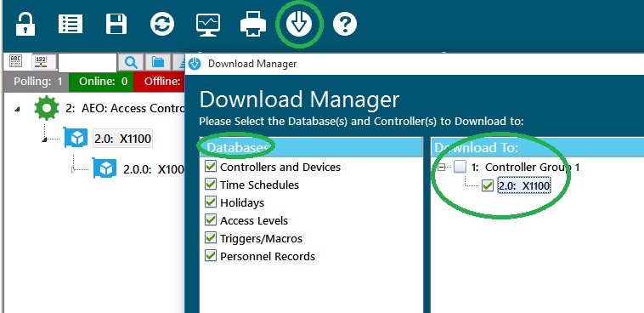Screen dimensions: 644x313
Task: Select 2.0.0: X100 tree item
Action: (153, 169)
